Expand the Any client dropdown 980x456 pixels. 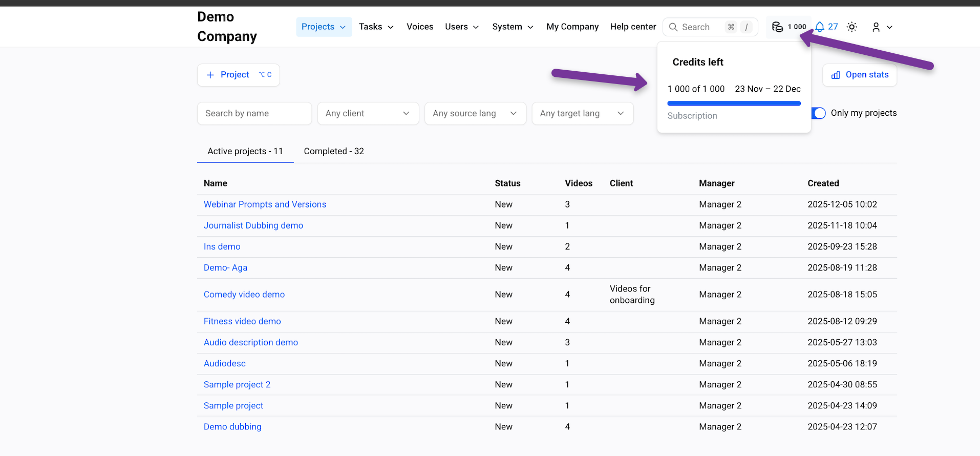pos(368,113)
